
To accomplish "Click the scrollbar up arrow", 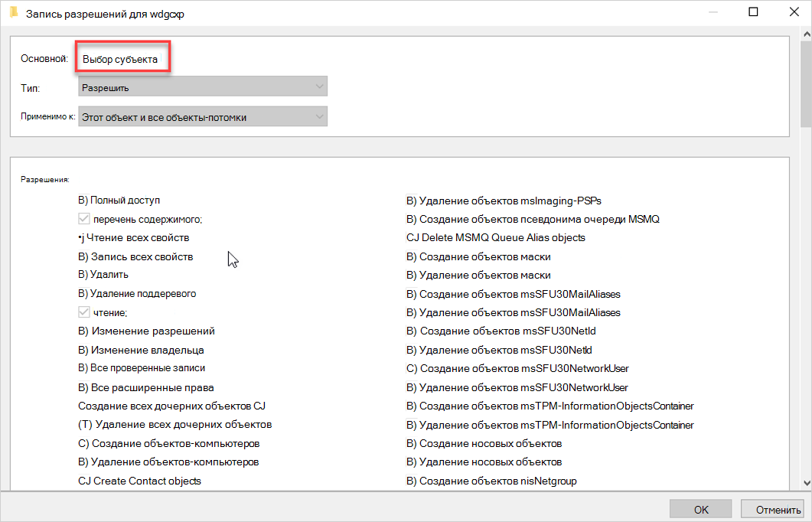I will pyautogui.click(x=807, y=34).
